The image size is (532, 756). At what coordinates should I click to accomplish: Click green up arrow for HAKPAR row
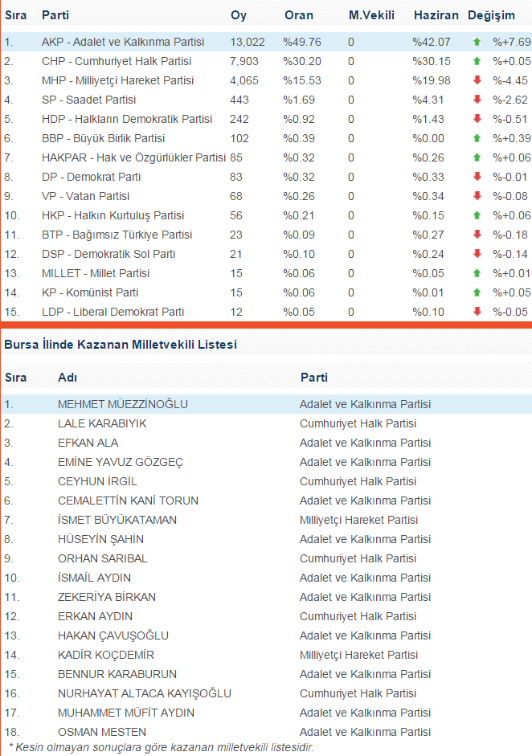tap(477, 157)
